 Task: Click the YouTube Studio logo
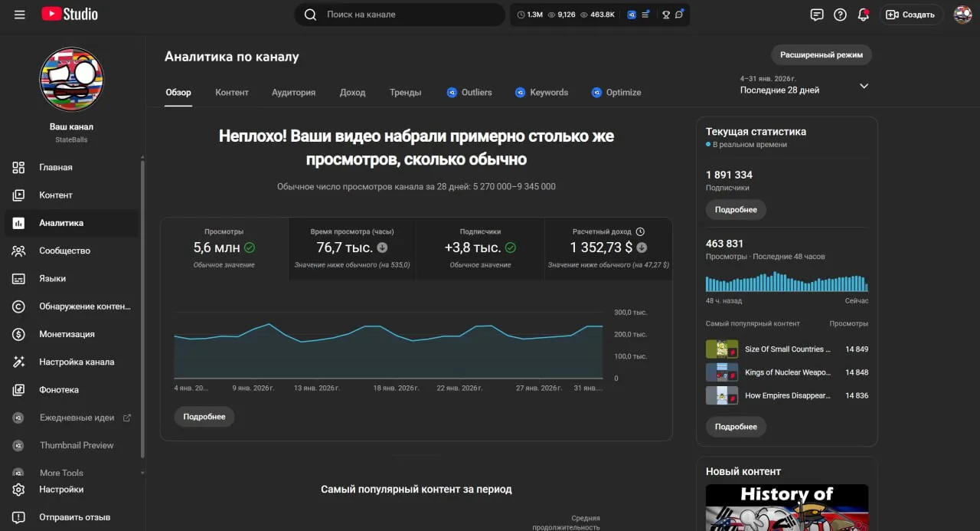[70, 14]
